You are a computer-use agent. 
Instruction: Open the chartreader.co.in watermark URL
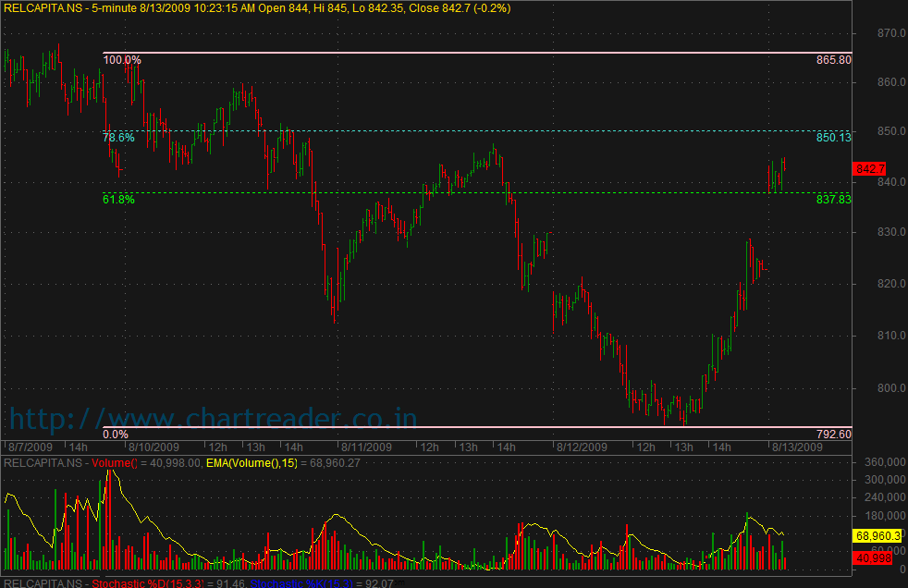point(213,419)
